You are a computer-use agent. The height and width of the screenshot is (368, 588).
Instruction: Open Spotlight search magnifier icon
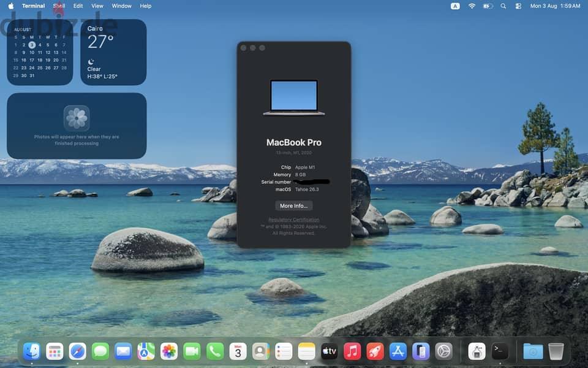coord(503,6)
